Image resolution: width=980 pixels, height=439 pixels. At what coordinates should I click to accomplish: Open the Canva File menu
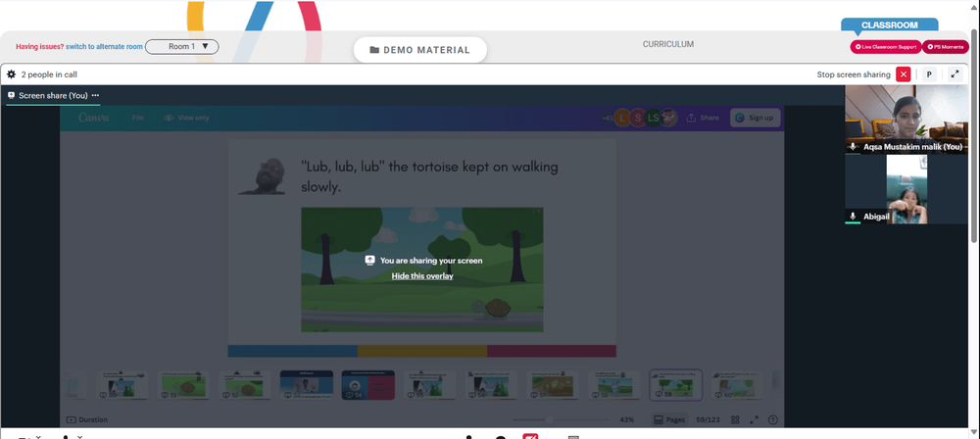pos(137,118)
